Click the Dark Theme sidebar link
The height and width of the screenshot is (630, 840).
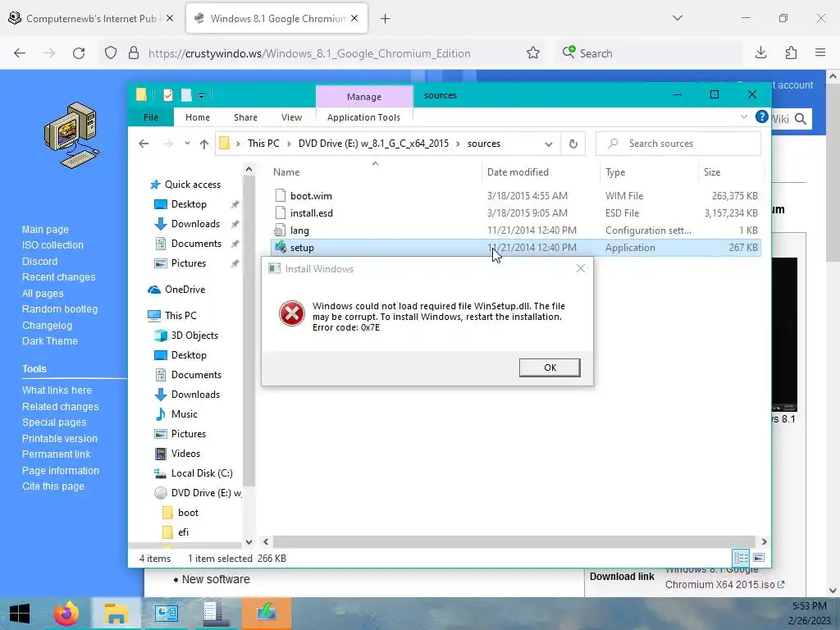point(50,341)
